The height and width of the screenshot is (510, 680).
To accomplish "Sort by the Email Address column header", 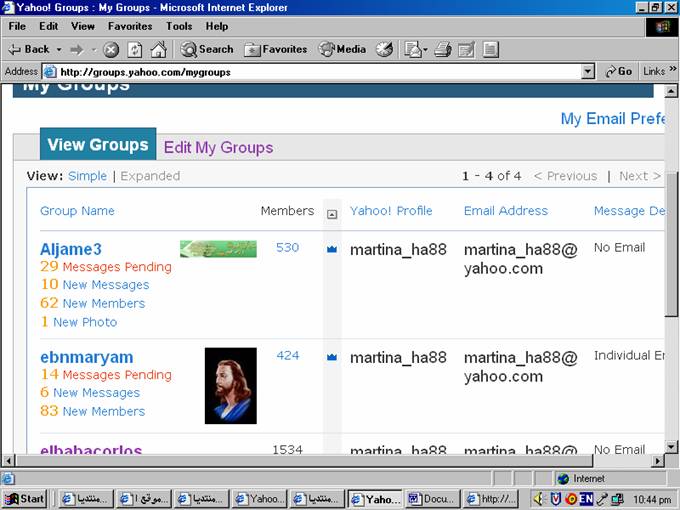I will 506,211.
